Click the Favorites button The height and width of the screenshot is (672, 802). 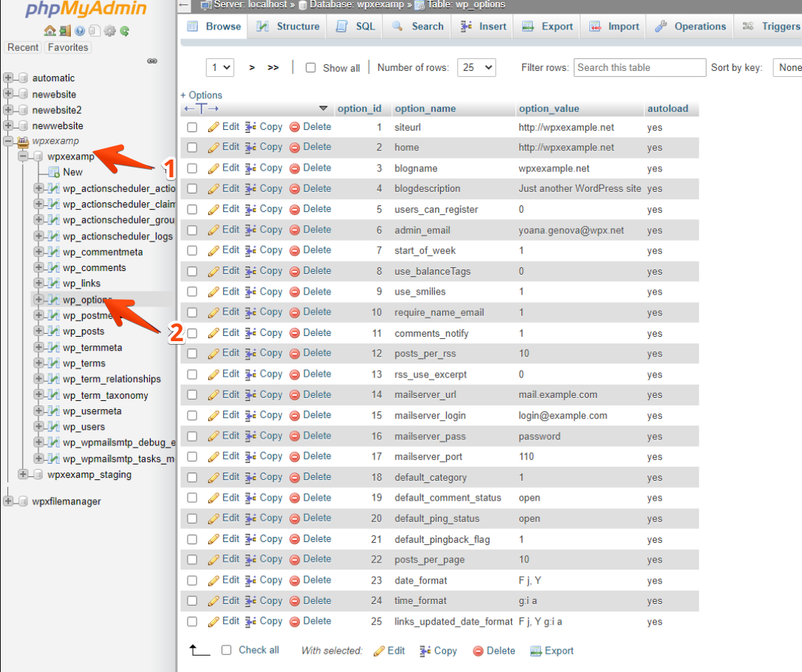(67, 47)
